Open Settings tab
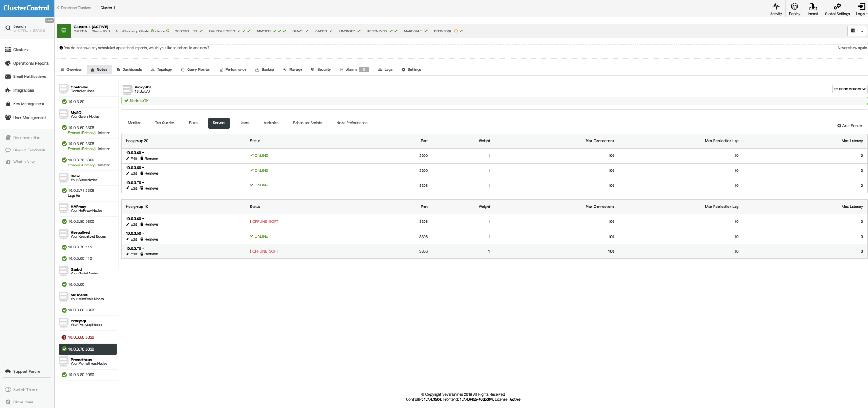 coord(411,70)
